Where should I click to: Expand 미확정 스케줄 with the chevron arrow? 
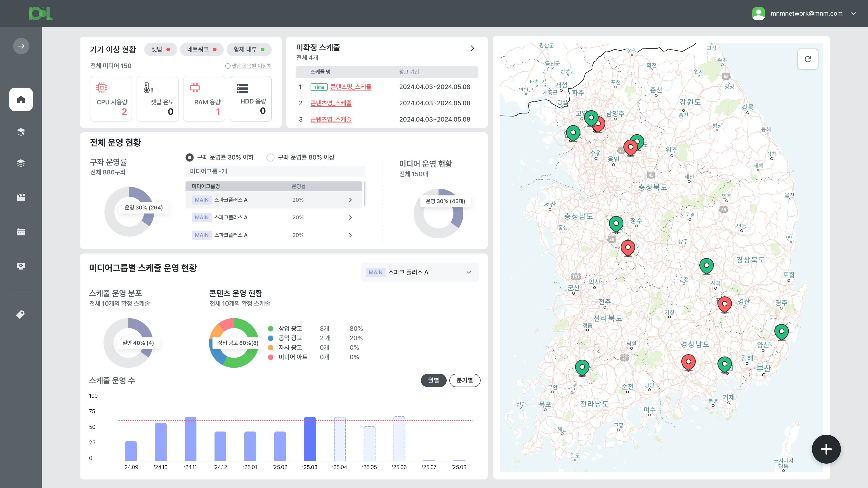click(x=472, y=49)
